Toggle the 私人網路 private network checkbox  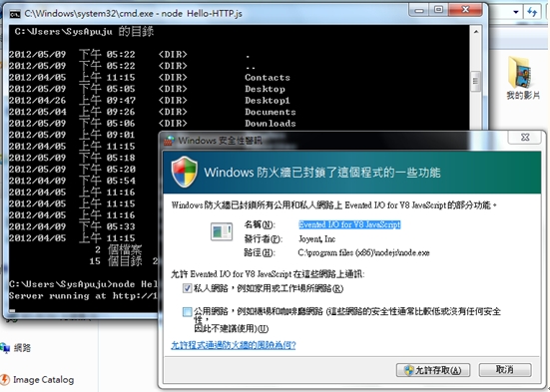pyautogui.click(x=187, y=288)
